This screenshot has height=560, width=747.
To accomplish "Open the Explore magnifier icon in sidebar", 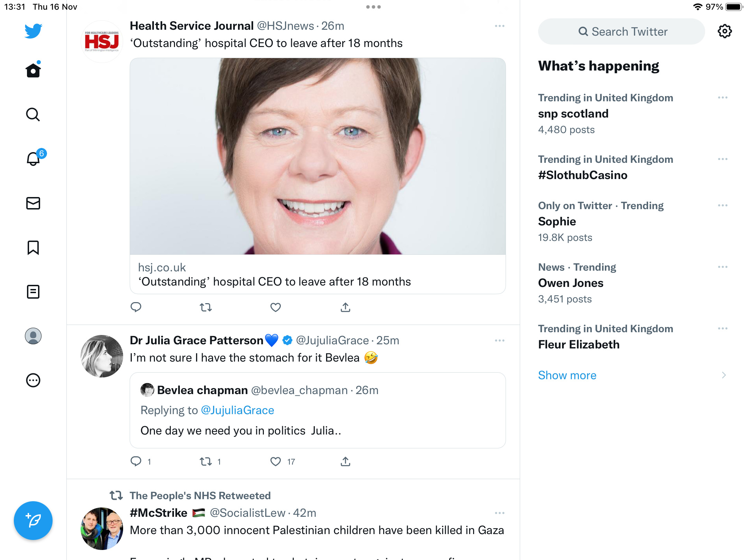I will (x=33, y=114).
